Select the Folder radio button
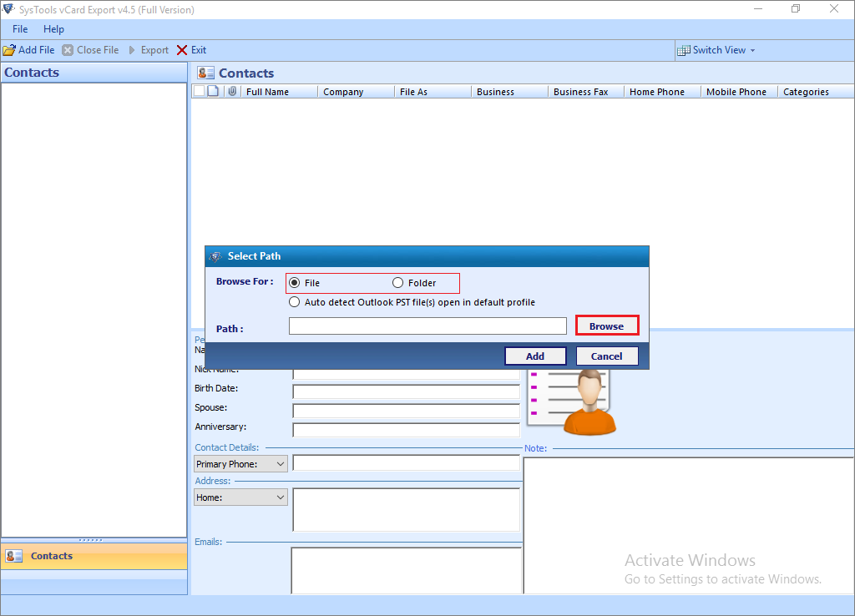This screenshot has width=855, height=616. 398,282
